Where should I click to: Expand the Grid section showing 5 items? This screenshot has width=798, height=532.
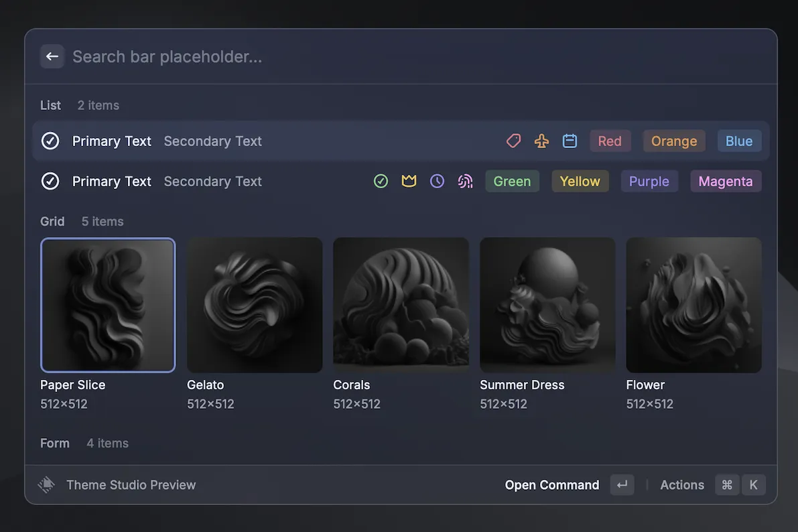coord(52,221)
